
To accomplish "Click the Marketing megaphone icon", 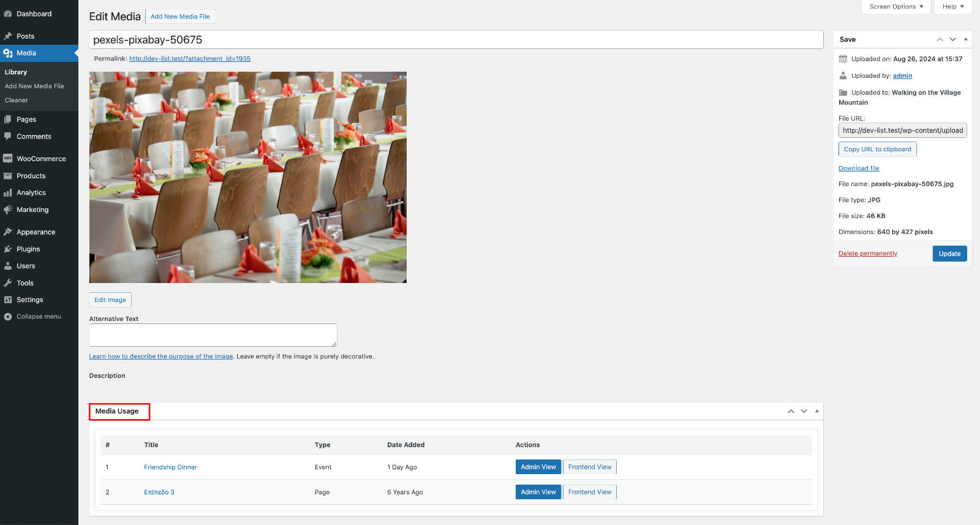I will pyautogui.click(x=8, y=210).
